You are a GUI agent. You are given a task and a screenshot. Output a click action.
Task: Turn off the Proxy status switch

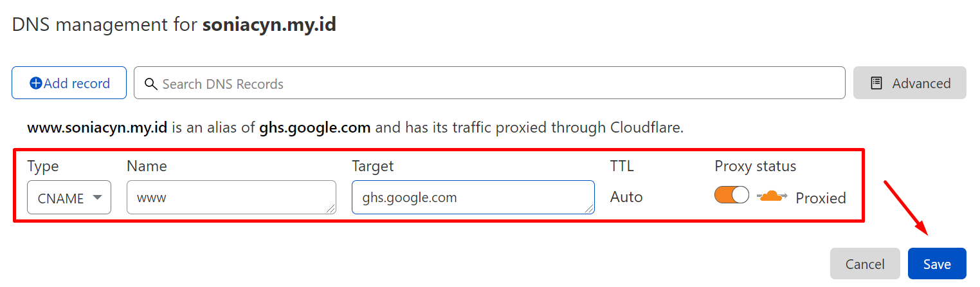(x=732, y=195)
